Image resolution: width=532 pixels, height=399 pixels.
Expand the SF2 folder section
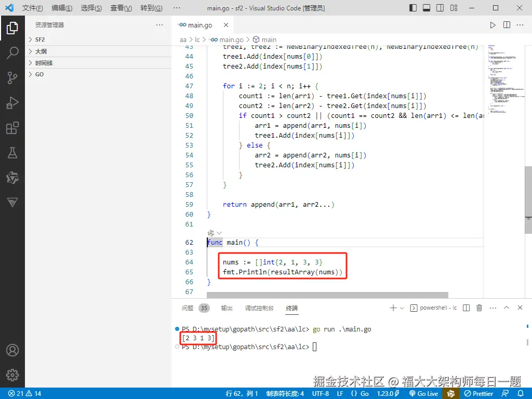tap(98, 39)
